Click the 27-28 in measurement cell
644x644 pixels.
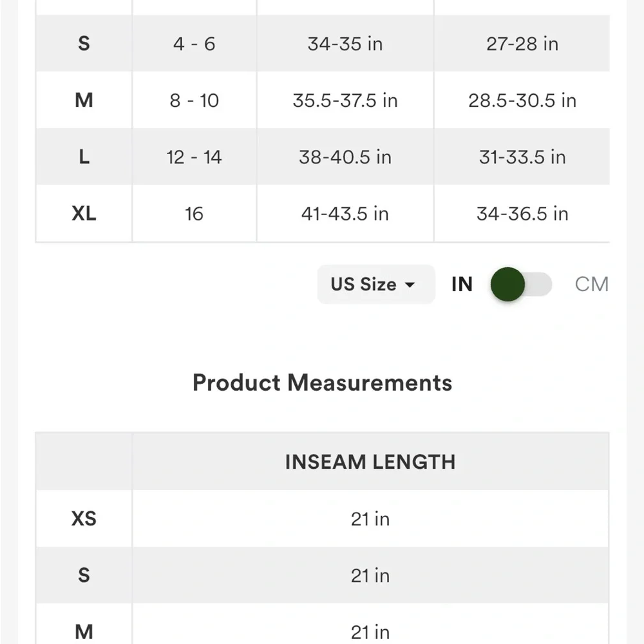(522, 44)
